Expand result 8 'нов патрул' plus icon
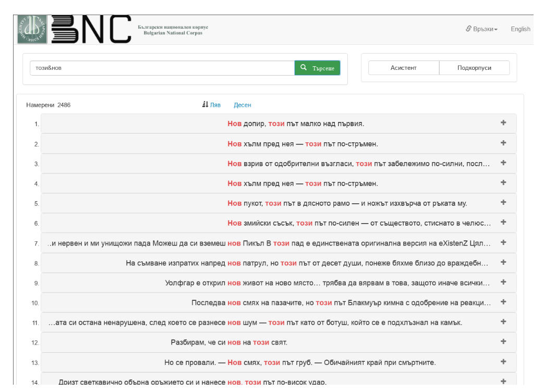Screen dimensions: 544x392 coord(503,262)
